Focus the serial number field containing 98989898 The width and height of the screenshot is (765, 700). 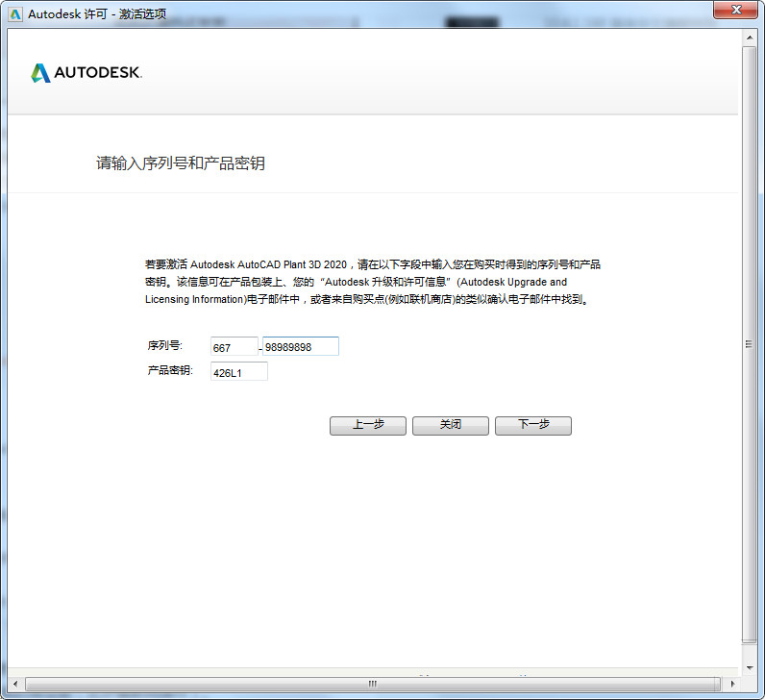[301, 346]
